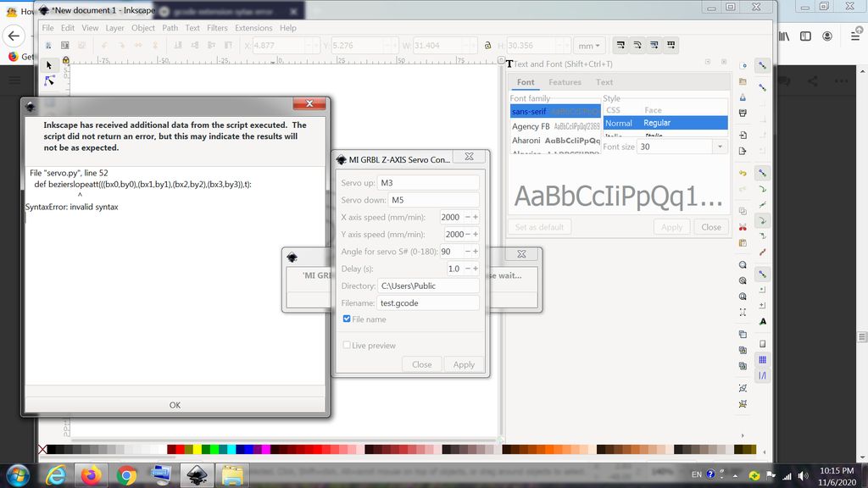Click Select All in All Layers icon
This screenshot has width=868, height=488.
(x=64, y=46)
